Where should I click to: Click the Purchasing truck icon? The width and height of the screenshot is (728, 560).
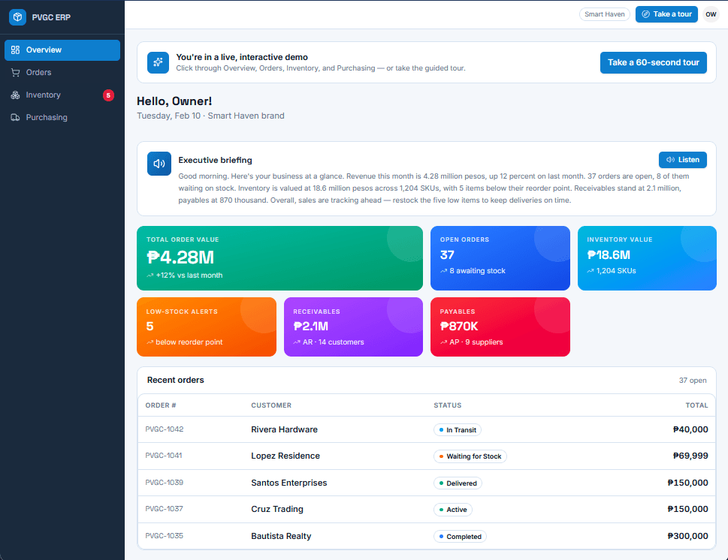[15, 117]
